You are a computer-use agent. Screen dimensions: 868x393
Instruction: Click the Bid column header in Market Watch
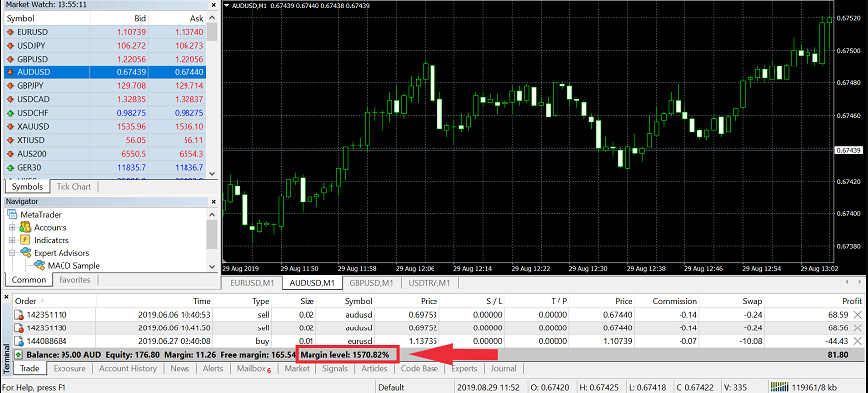click(120, 18)
